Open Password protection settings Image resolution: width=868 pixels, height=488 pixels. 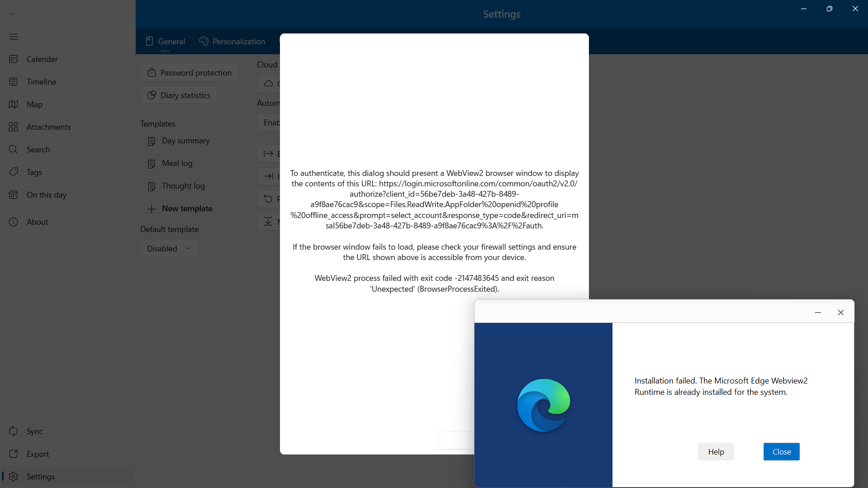click(190, 73)
